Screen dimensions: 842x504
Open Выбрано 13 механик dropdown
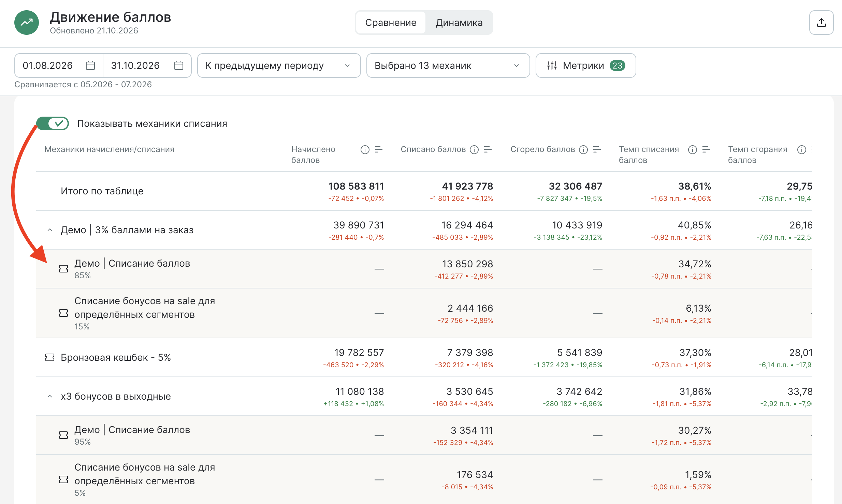pos(448,65)
